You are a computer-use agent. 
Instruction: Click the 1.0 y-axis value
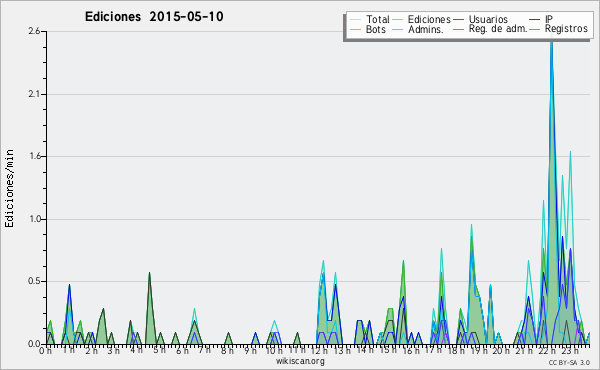pyautogui.click(x=34, y=219)
